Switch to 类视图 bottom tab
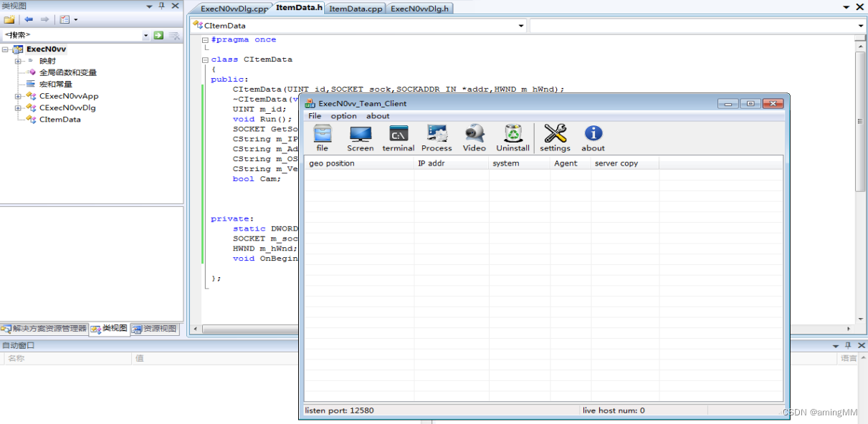 (x=110, y=328)
